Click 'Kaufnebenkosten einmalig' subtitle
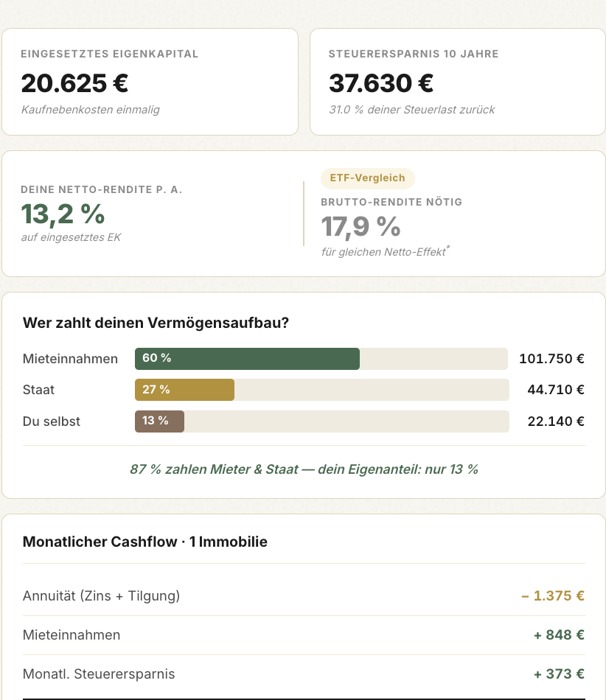Image resolution: width=606 pixels, height=700 pixels. (x=90, y=110)
